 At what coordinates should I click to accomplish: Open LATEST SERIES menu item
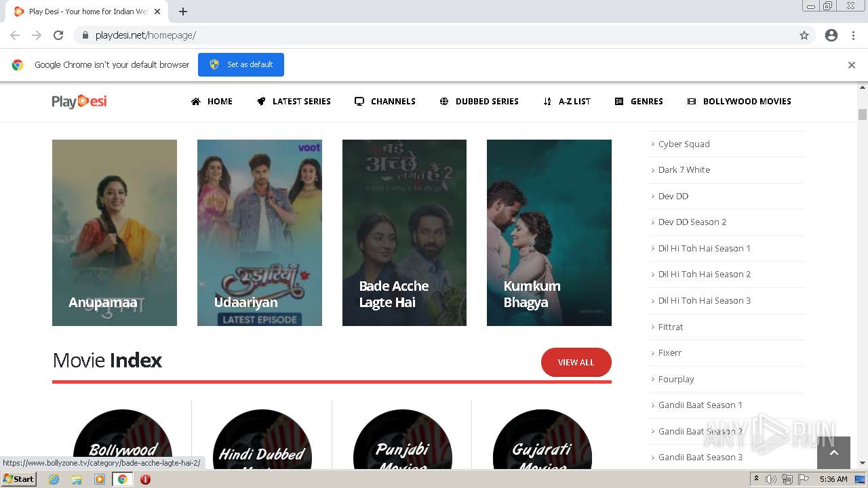pyautogui.click(x=294, y=101)
